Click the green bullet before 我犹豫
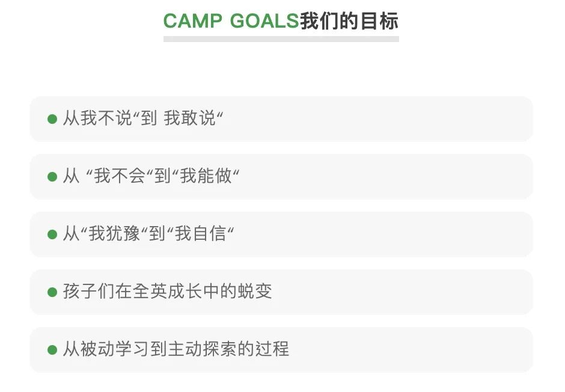The width and height of the screenshot is (565, 392). click(52, 234)
